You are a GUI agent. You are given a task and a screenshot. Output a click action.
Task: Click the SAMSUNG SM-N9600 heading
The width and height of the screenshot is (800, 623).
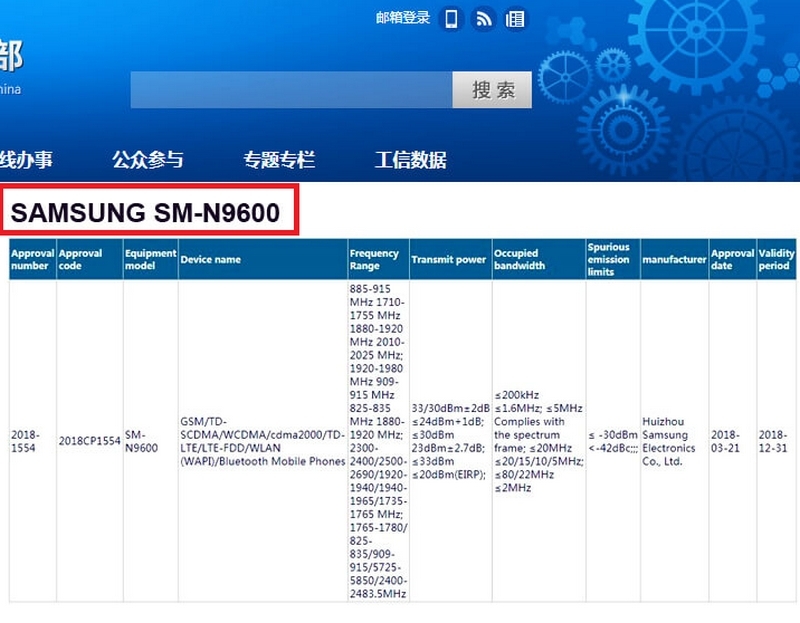point(145,212)
